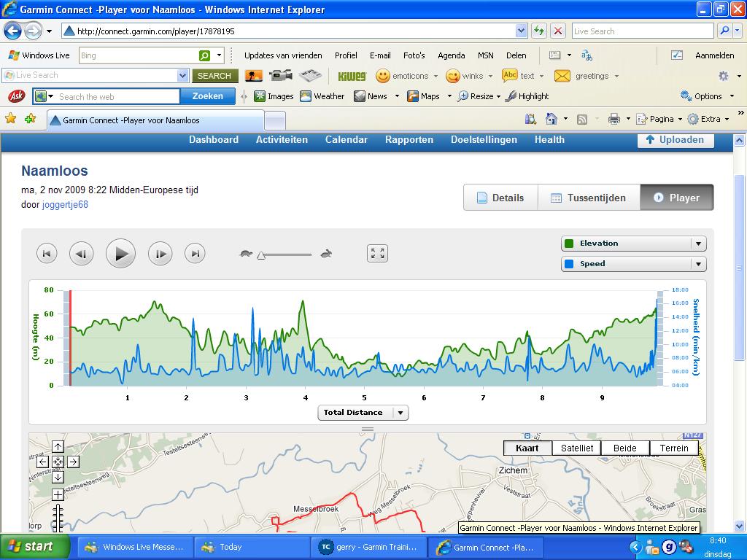Click the Bing search field
Image resolution: width=747 pixels, height=560 pixels.
(x=139, y=55)
